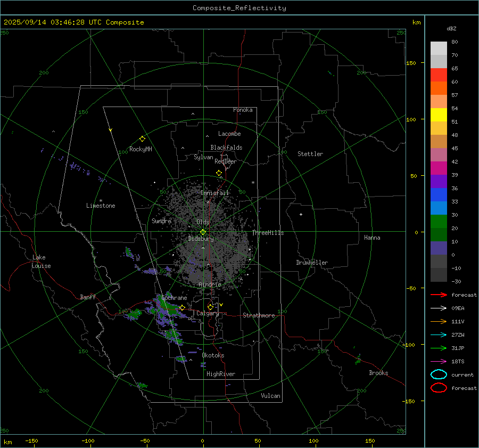This screenshot has height=448, width=479.
Task: Click the Okotoks label
Action: [213, 355]
